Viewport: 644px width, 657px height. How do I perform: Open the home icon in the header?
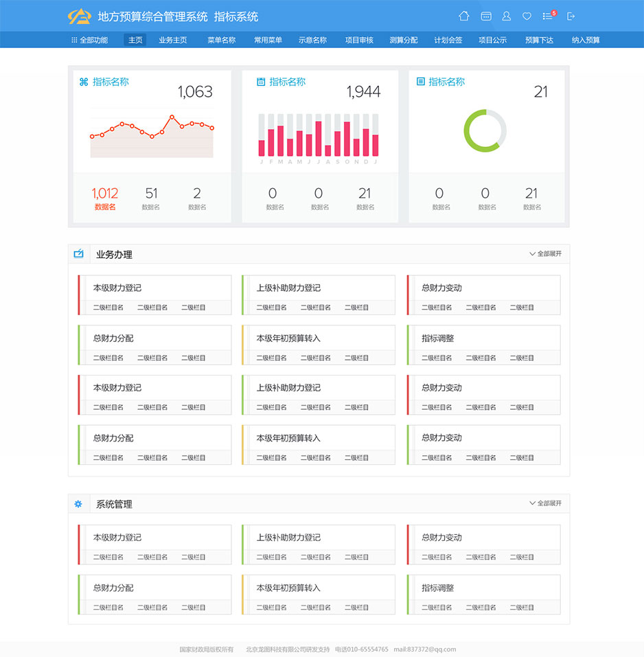pos(464,16)
